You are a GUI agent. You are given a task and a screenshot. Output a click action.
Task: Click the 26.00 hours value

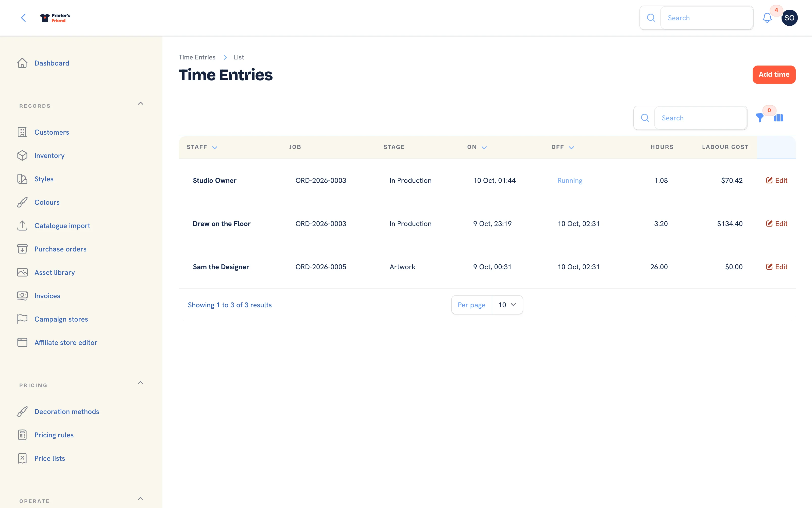[659, 267]
